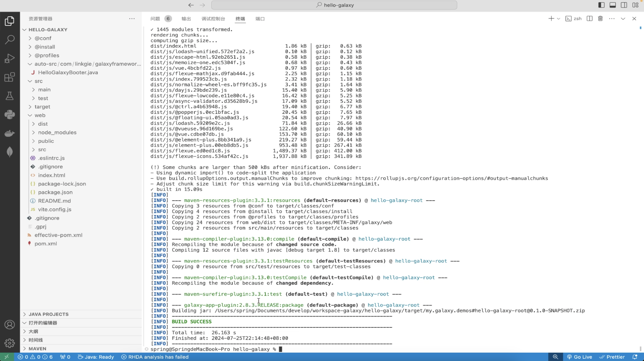Open package-lock.json file
Screen dimensions: 644x361
coord(81,184)
